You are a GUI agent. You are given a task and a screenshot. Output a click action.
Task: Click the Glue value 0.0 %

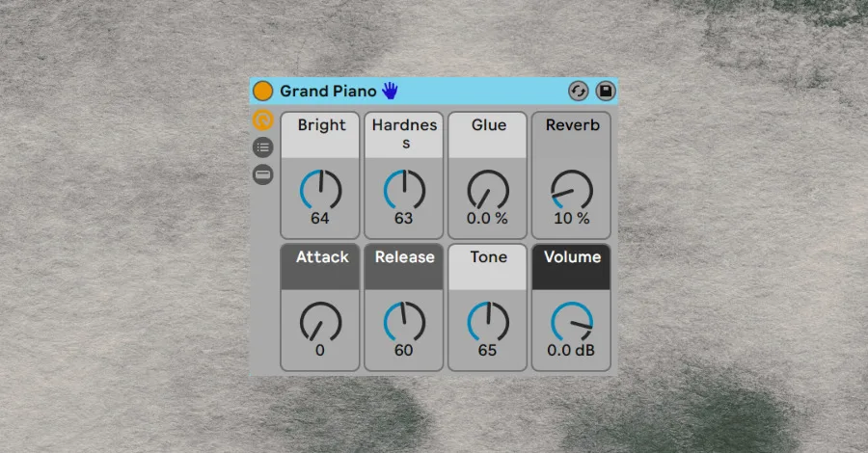pos(487,219)
